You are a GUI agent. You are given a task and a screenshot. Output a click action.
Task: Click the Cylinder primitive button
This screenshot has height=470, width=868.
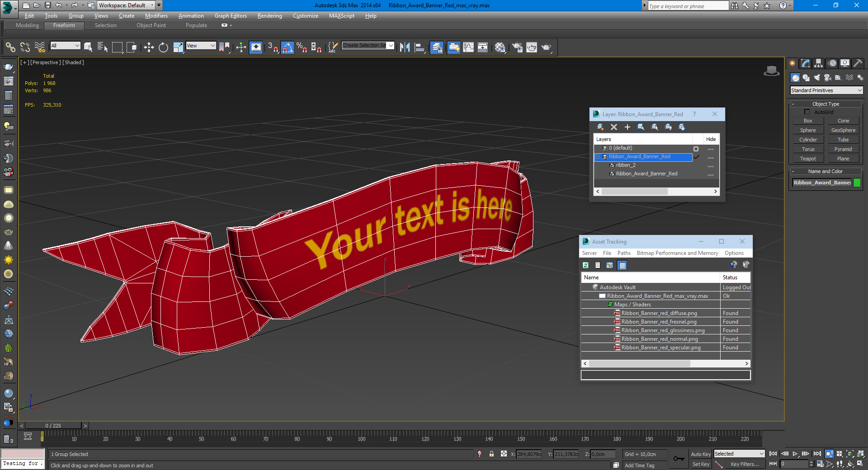(x=808, y=140)
